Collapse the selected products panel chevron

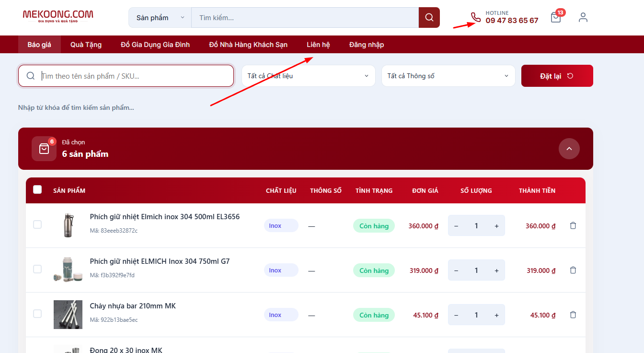point(569,149)
